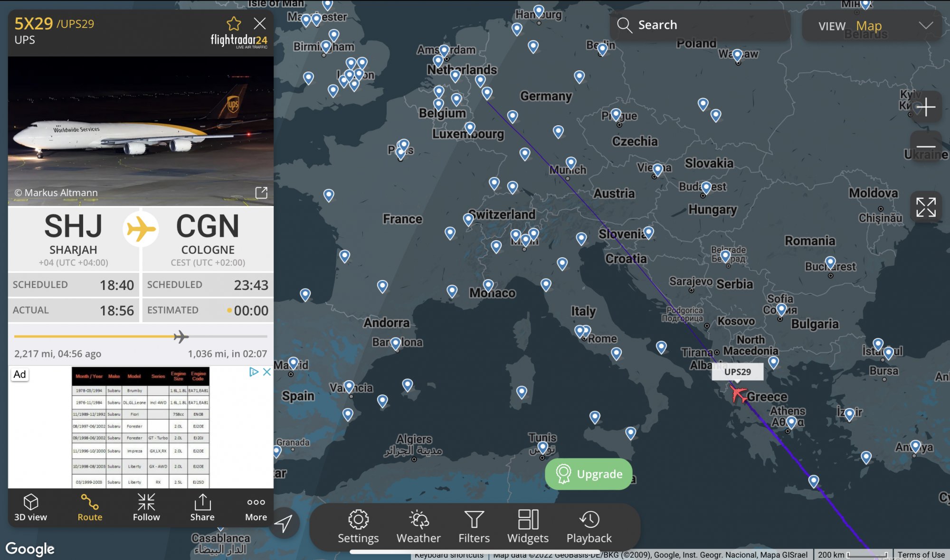Screen dimensions: 950x560
Task: Focus the Search field
Action: (700, 25)
